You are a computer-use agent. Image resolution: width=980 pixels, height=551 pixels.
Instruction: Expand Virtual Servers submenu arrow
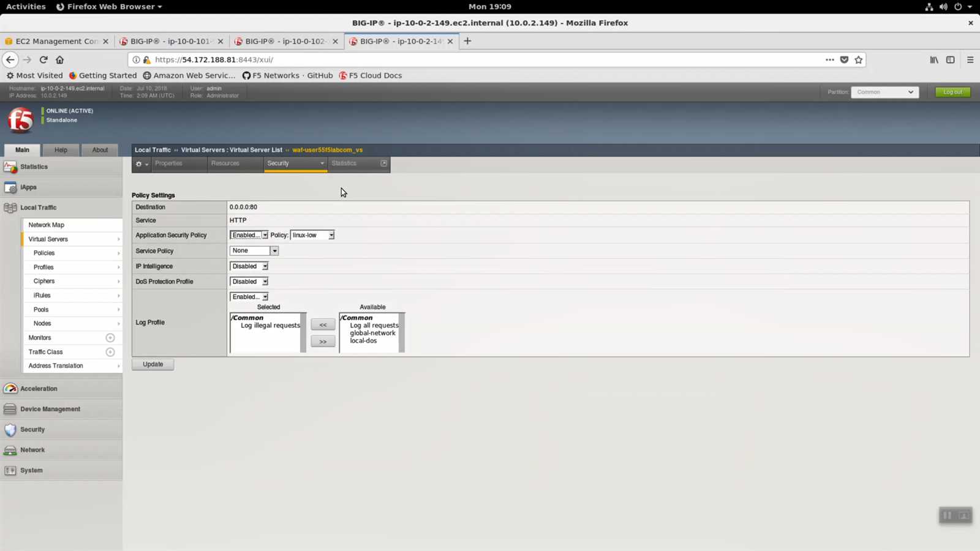point(119,239)
